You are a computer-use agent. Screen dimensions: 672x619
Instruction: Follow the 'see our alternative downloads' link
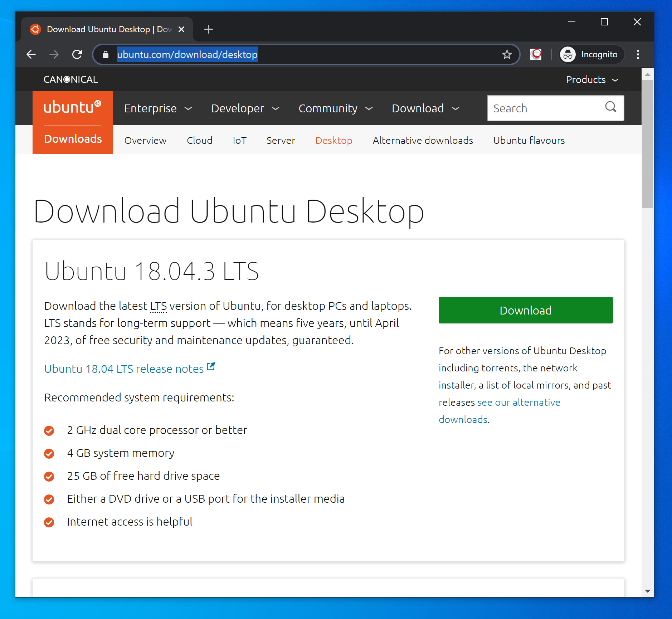(518, 402)
